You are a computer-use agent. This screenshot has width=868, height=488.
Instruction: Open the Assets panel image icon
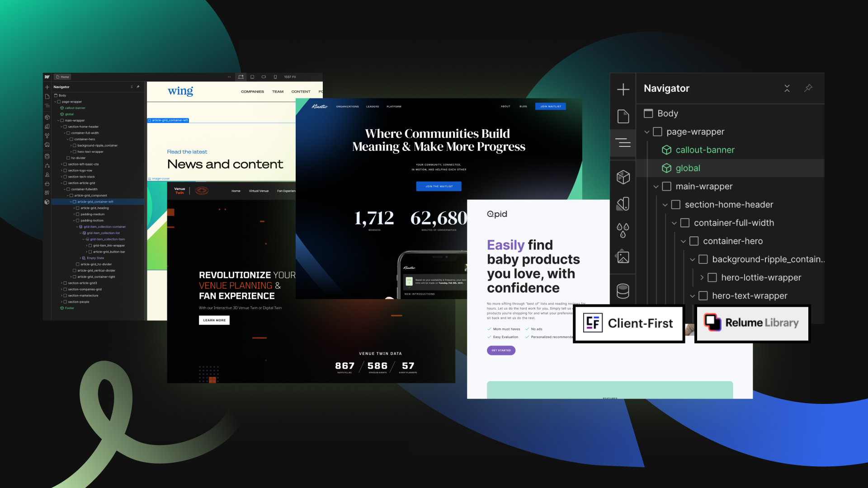[x=623, y=258]
